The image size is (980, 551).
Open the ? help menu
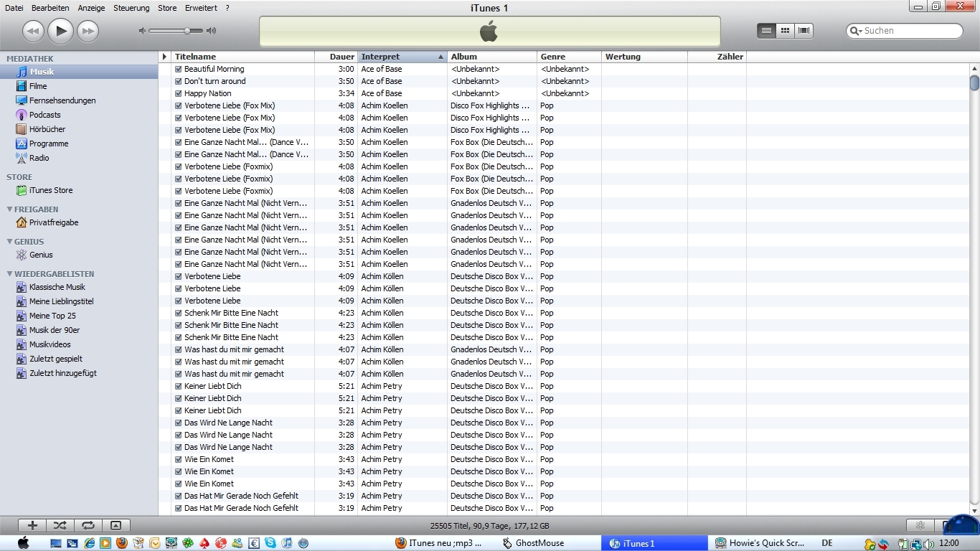click(227, 8)
